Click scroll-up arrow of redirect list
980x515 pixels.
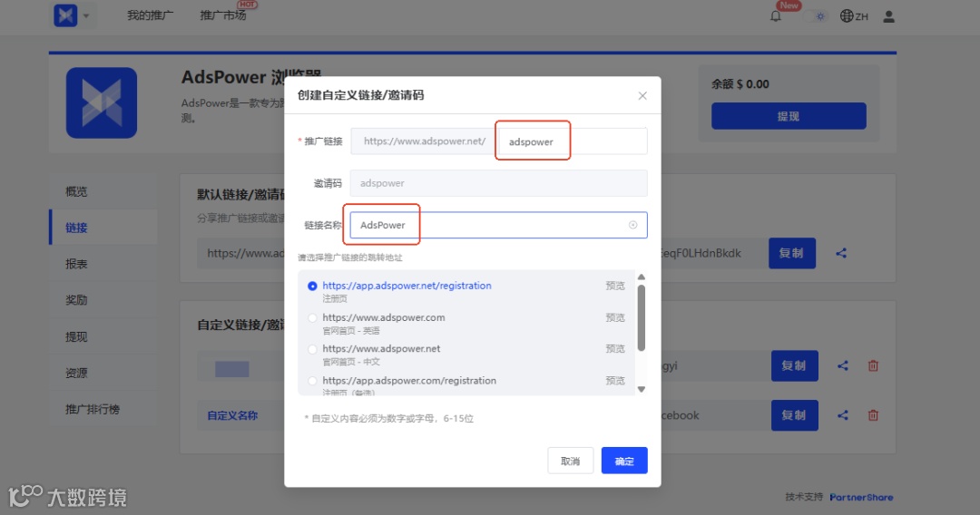tap(642, 277)
